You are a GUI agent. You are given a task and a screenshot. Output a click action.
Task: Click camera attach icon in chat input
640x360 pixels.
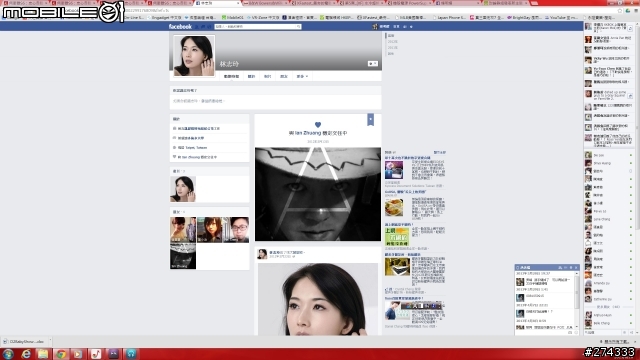[x=570, y=333]
